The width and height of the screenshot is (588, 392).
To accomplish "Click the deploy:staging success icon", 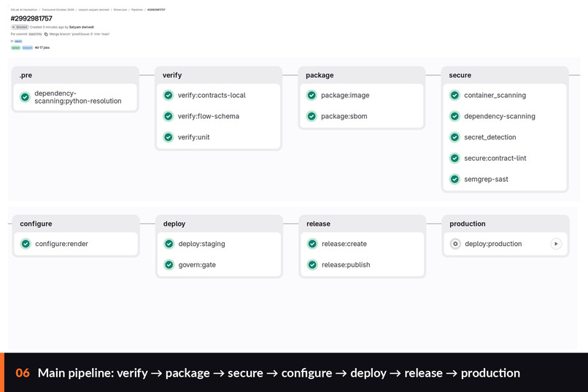I will pos(169,244).
